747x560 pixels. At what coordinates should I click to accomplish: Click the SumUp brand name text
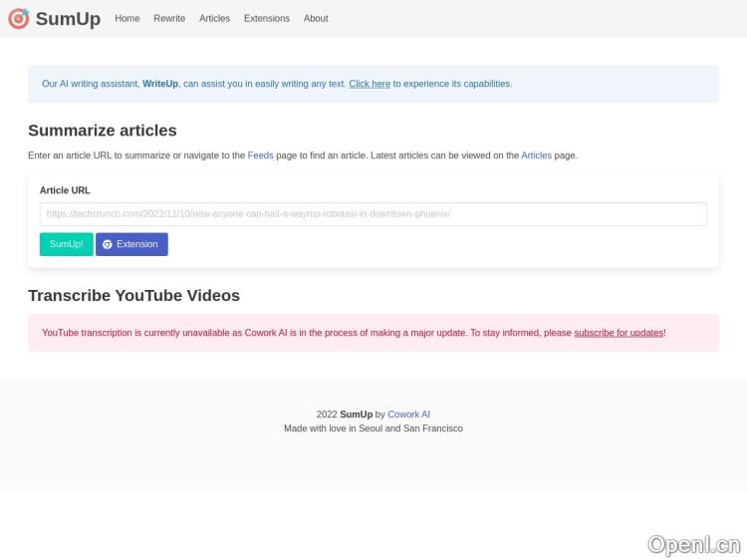pos(68,19)
